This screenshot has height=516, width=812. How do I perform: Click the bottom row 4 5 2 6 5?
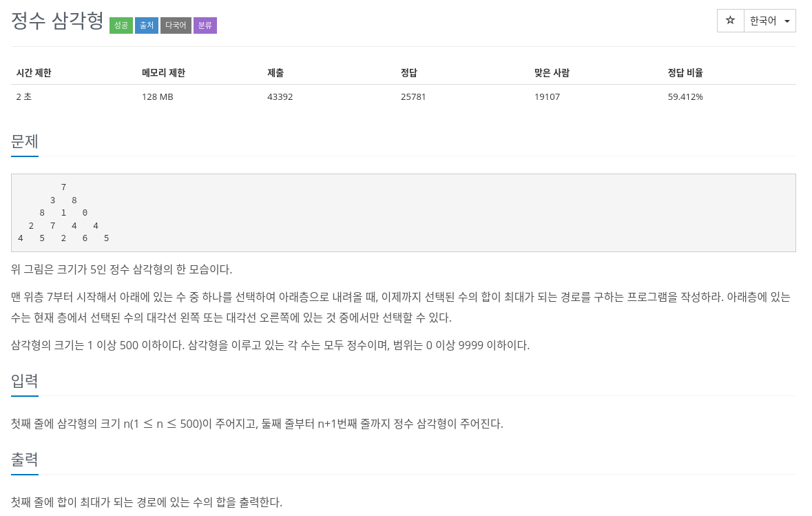coord(63,238)
